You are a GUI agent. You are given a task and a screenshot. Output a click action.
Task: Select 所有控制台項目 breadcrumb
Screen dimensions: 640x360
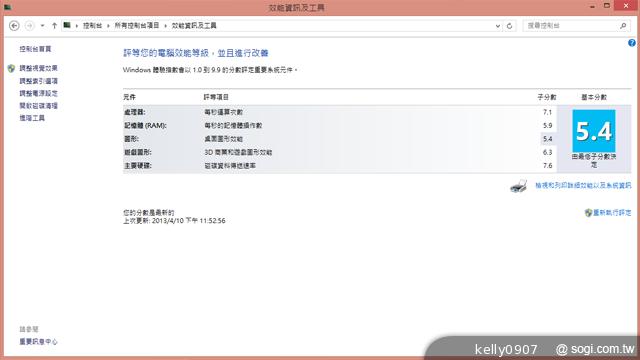point(137,25)
